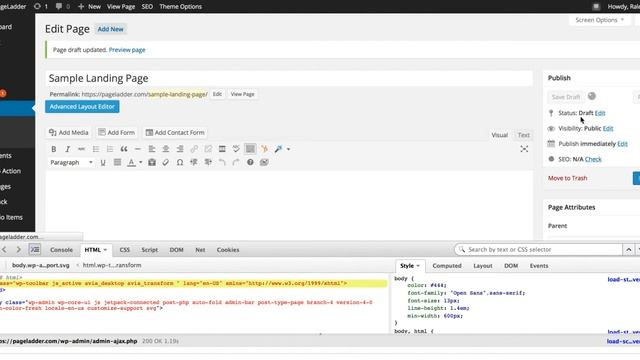Decrease indent of paragraph
640x360 pixels.
pyautogui.click(x=194, y=162)
